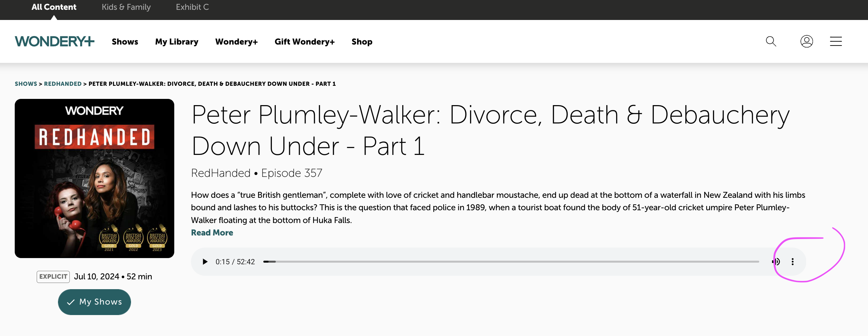Open the search magnifier icon

pos(771,42)
